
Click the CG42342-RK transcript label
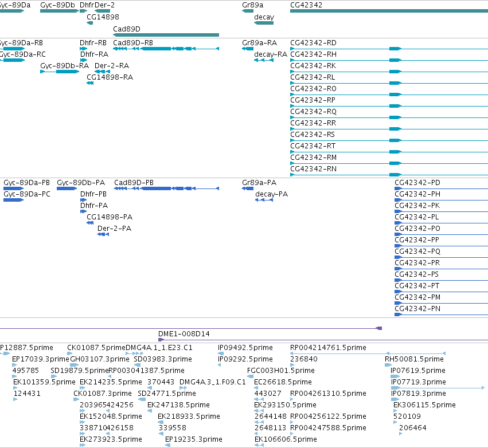coord(313,66)
